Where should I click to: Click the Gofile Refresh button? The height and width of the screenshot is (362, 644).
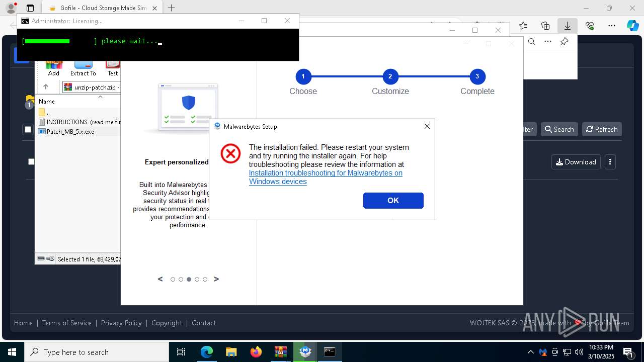coord(602,129)
